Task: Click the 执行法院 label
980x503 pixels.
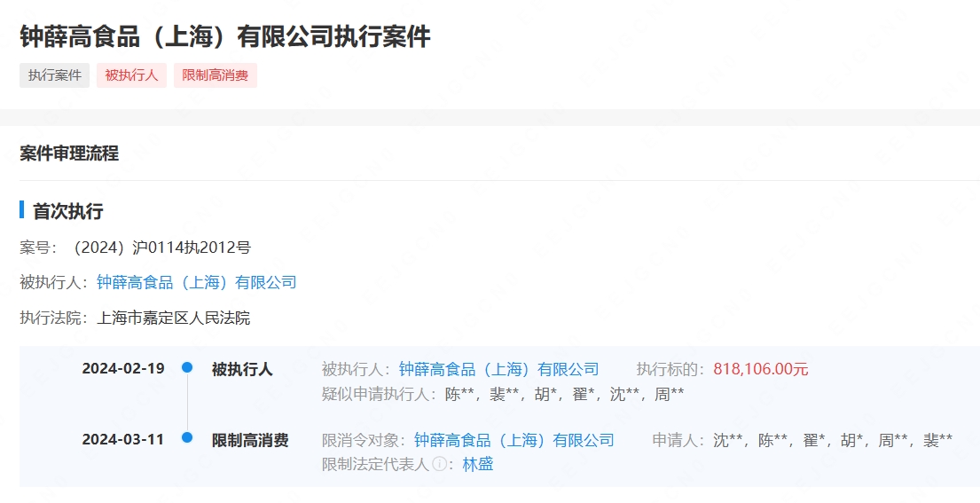Action: point(54,318)
